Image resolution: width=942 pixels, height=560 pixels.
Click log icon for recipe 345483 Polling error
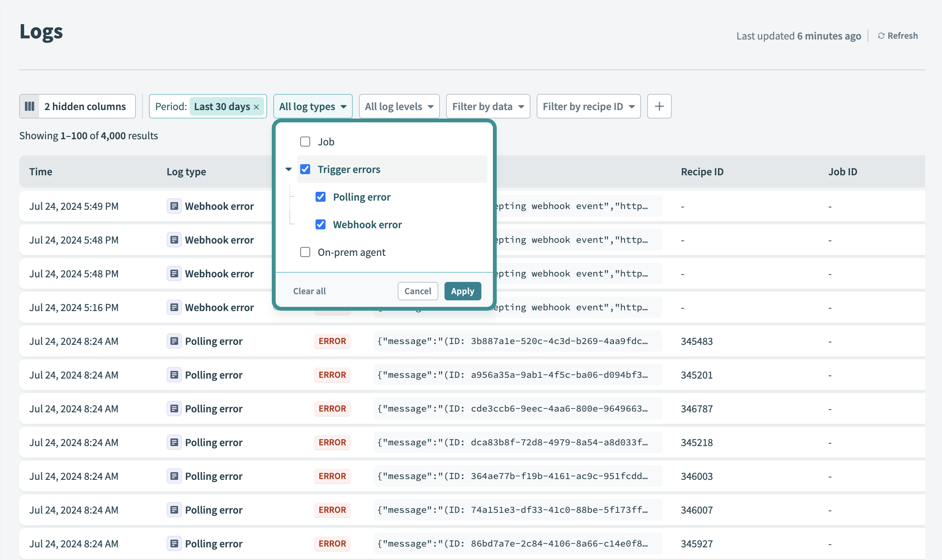(x=174, y=341)
